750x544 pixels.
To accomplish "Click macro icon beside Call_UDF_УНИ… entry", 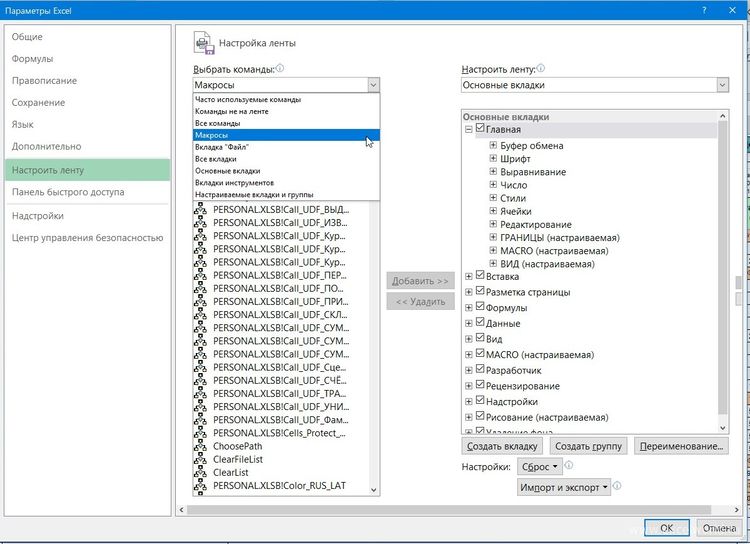I will pos(200,407).
